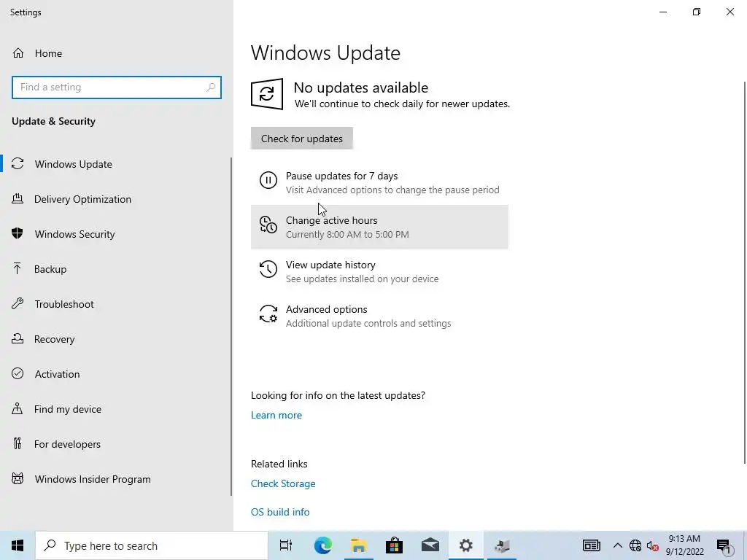Go to Windows Insider Program settings
This screenshot has width=747, height=560.
tap(115, 479)
